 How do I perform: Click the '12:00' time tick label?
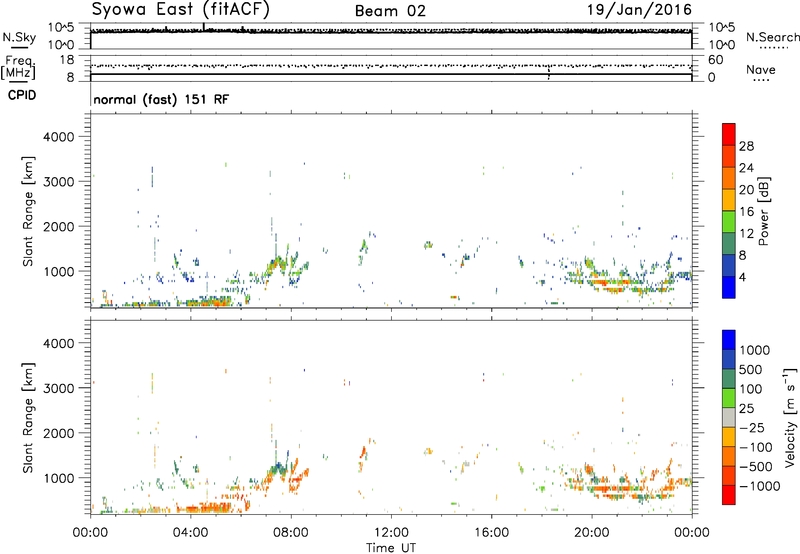click(391, 533)
